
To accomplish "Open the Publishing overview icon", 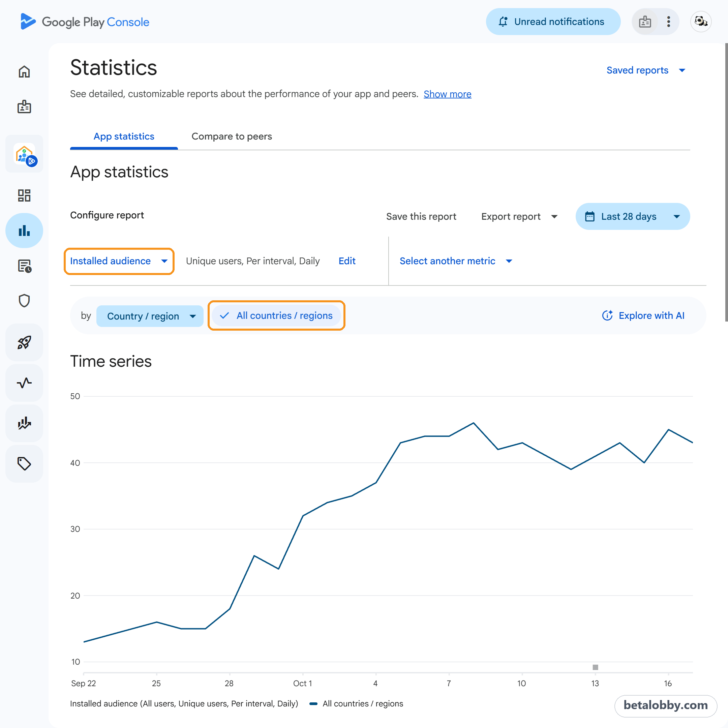I will coord(24,266).
